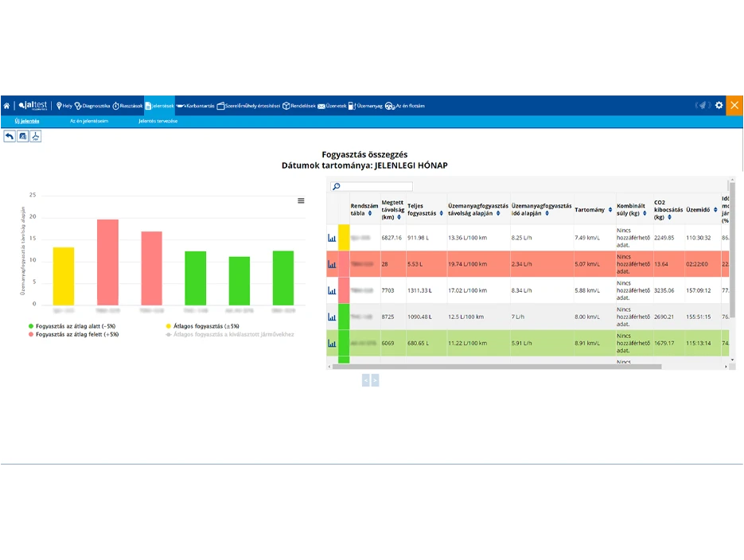This screenshot has width=744, height=560.
Task: Open the chart icon in the first table row
Action: click(x=332, y=237)
